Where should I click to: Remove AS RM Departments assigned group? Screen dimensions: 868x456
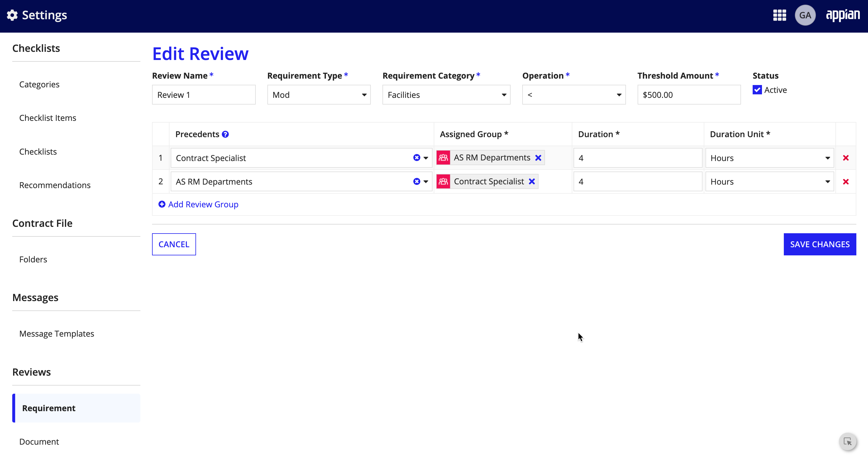click(538, 158)
